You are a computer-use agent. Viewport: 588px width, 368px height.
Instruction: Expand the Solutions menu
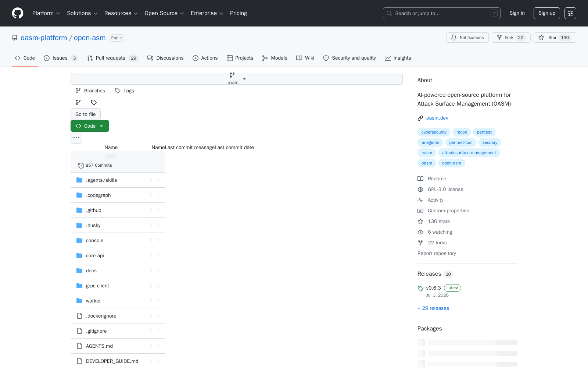click(x=82, y=13)
